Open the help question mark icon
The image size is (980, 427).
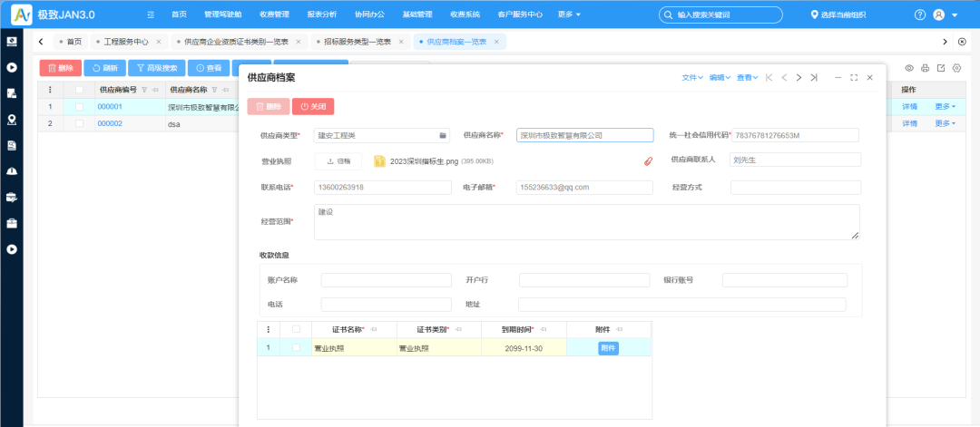point(919,15)
